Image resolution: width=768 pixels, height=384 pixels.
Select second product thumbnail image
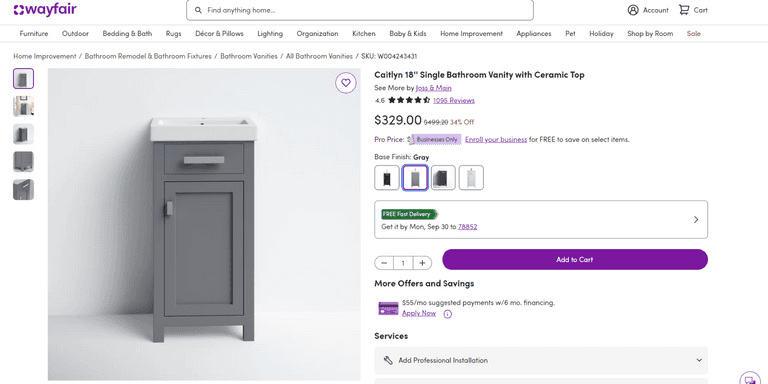(x=24, y=106)
